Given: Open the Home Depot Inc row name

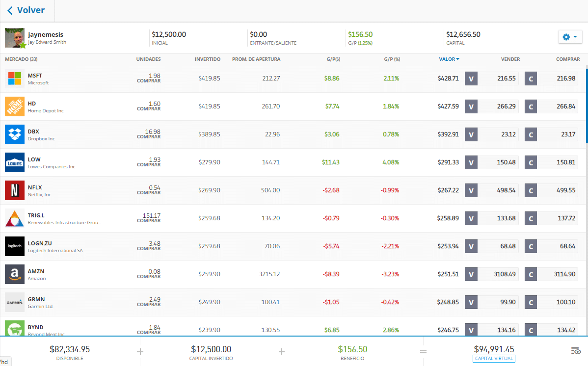Looking at the screenshot, I should point(46,111).
